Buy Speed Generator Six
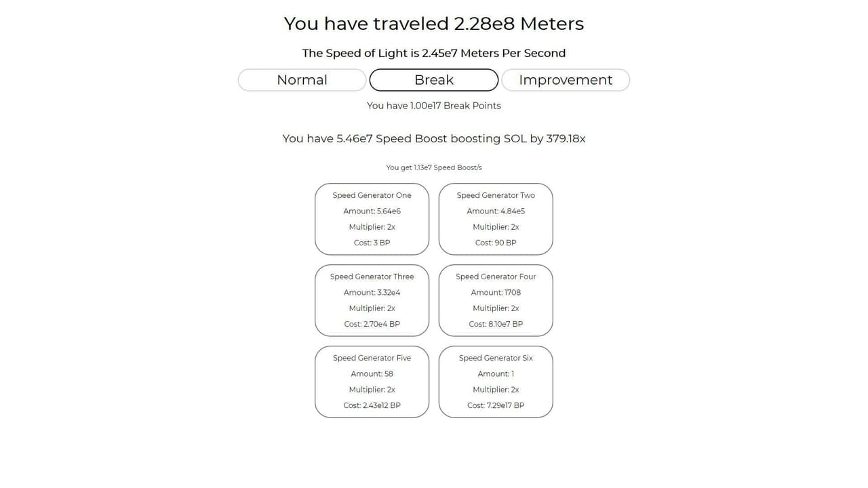 496,382
